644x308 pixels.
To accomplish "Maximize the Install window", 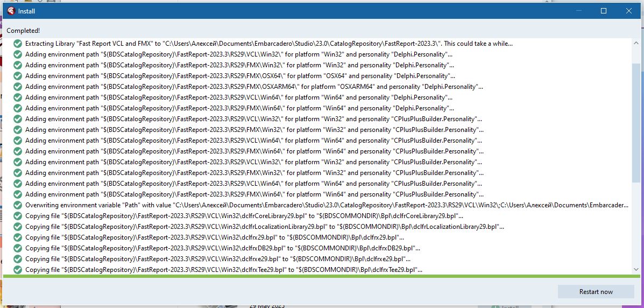I will pyautogui.click(x=603, y=11).
